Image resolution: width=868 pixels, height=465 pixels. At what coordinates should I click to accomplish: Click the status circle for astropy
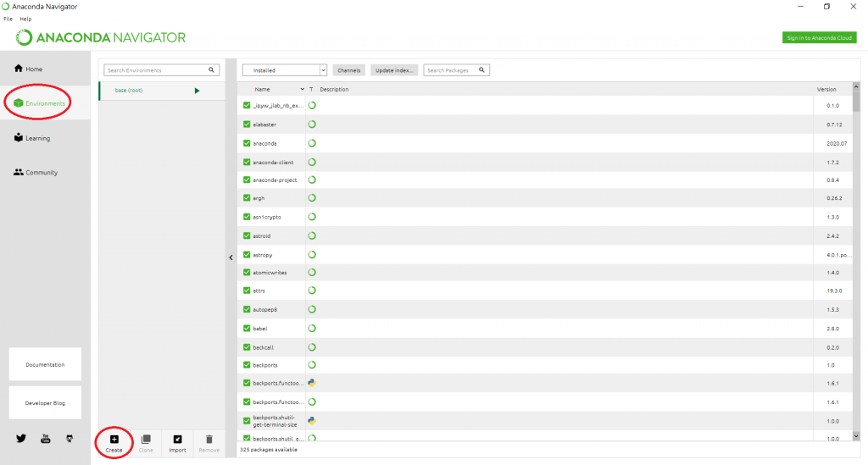[x=312, y=255]
